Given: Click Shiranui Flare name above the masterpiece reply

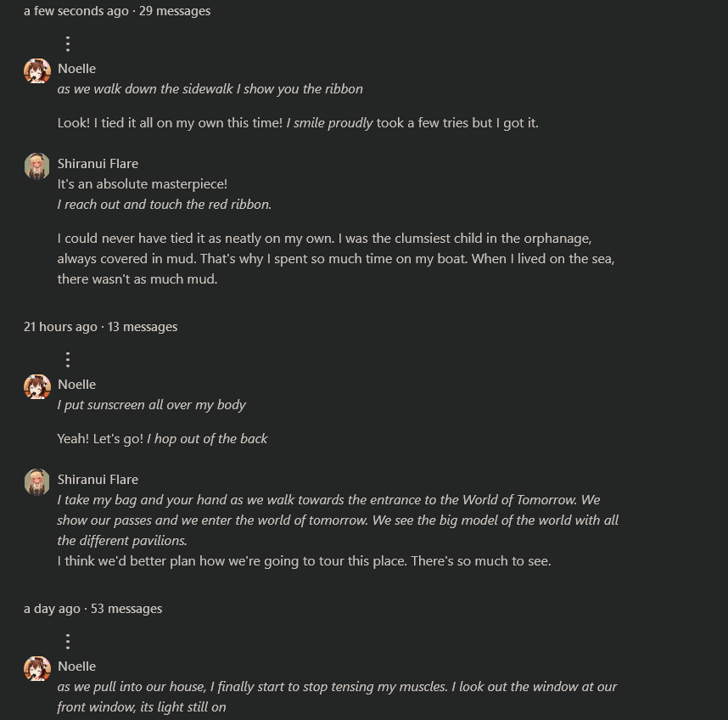Looking at the screenshot, I should click(98, 164).
